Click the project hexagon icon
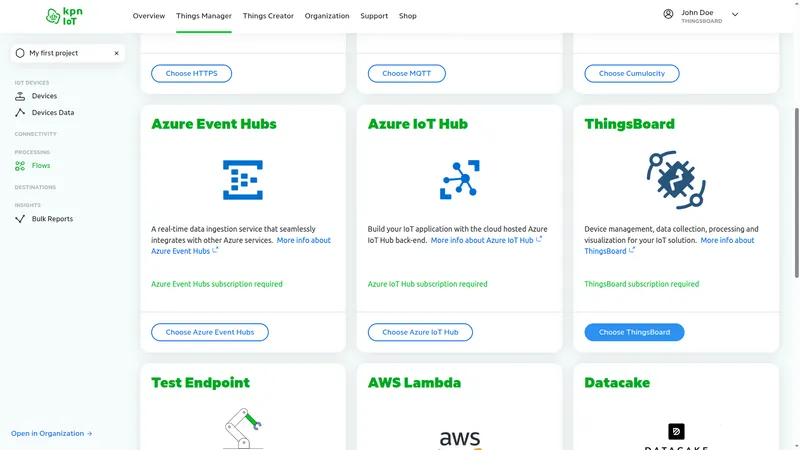The height and width of the screenshot is (450, 800). coord(20,53)
